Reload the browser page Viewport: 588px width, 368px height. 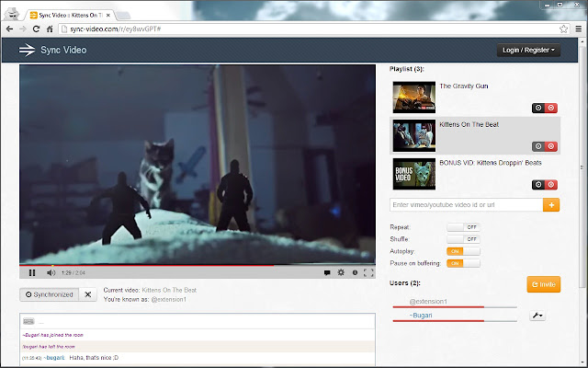(36, 29)
